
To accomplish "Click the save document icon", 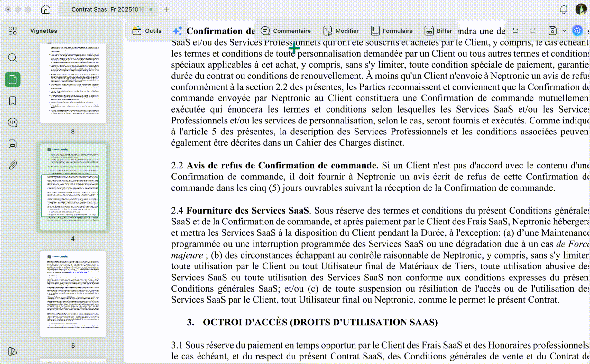I will point(552,31).
